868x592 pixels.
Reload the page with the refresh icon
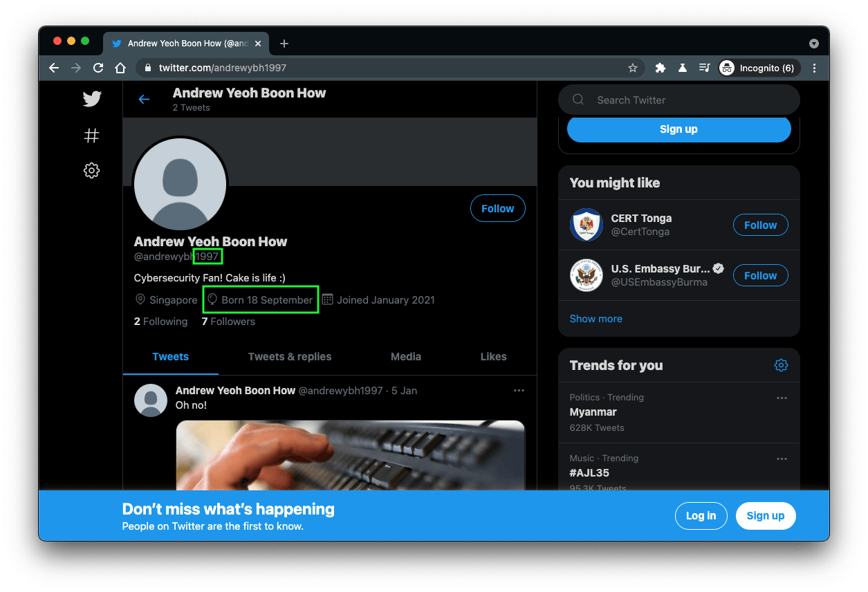[x=98, y=68]
